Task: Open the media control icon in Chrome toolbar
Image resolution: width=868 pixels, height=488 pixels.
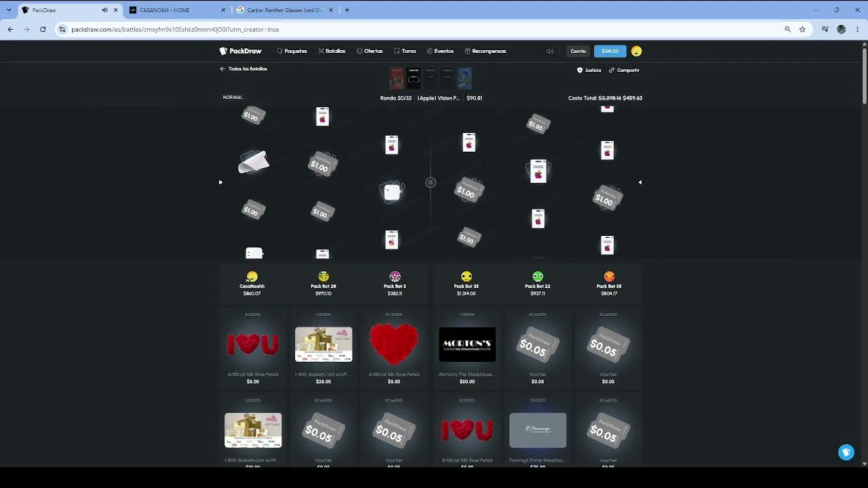Action: (825, 29)
